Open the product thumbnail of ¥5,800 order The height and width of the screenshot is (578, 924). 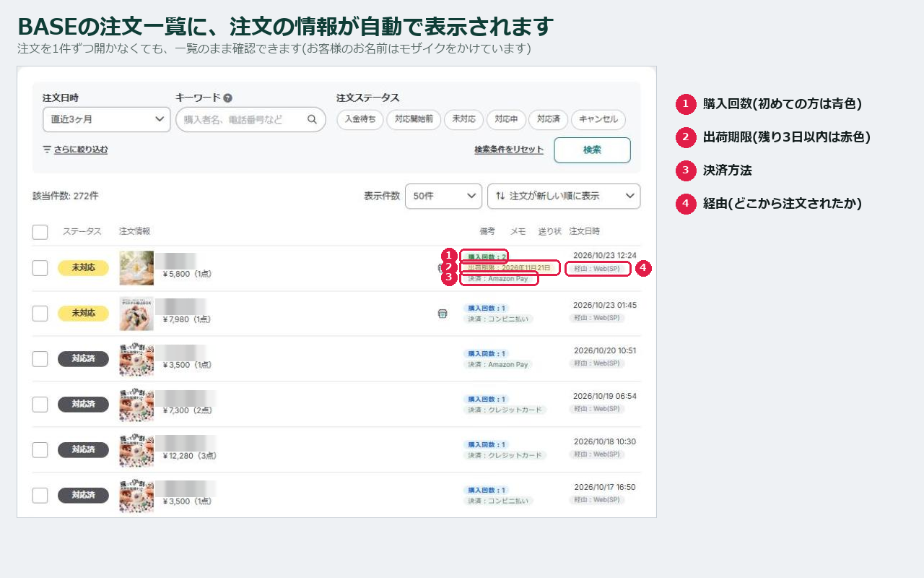136,268
